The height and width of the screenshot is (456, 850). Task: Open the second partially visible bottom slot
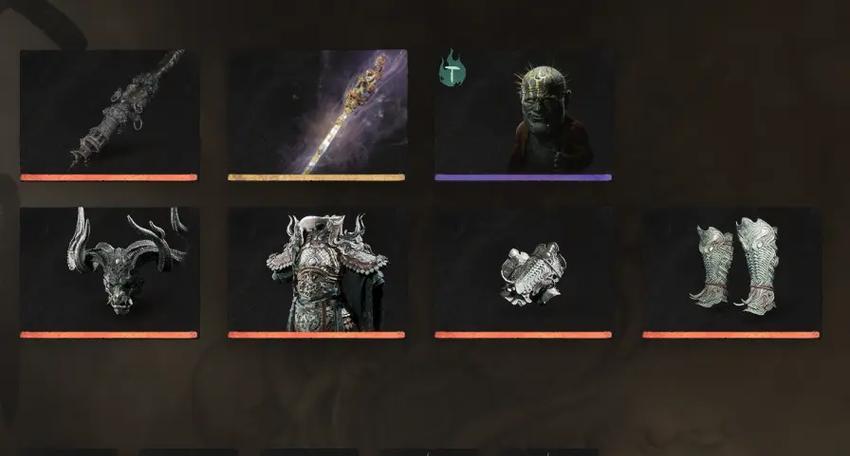(x=189, y=452)
